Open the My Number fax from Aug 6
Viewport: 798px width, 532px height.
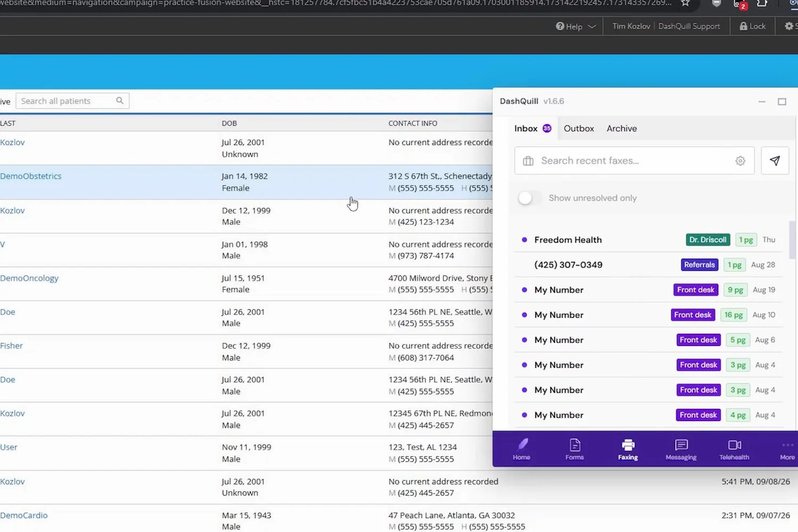tap(649, 340)
